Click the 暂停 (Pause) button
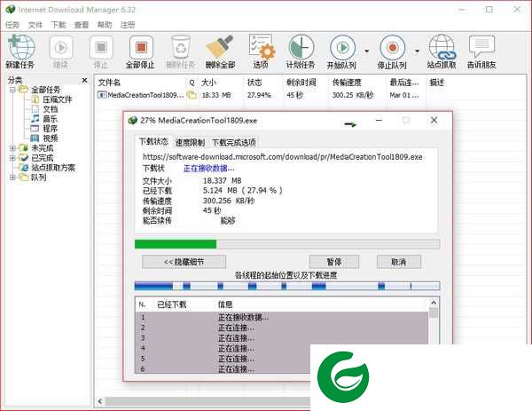Viewport: 532px width, 411px height. tap(334, 262)
